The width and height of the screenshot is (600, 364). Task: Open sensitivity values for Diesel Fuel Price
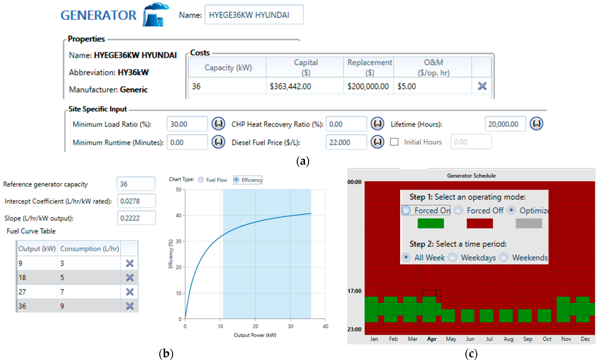[x=377, y=142]
